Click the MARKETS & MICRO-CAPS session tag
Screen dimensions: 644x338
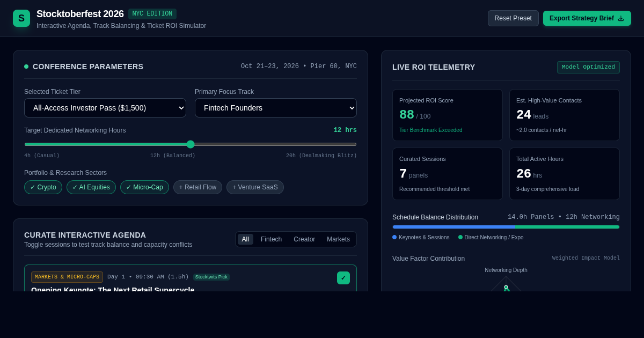tap(67, 277)
